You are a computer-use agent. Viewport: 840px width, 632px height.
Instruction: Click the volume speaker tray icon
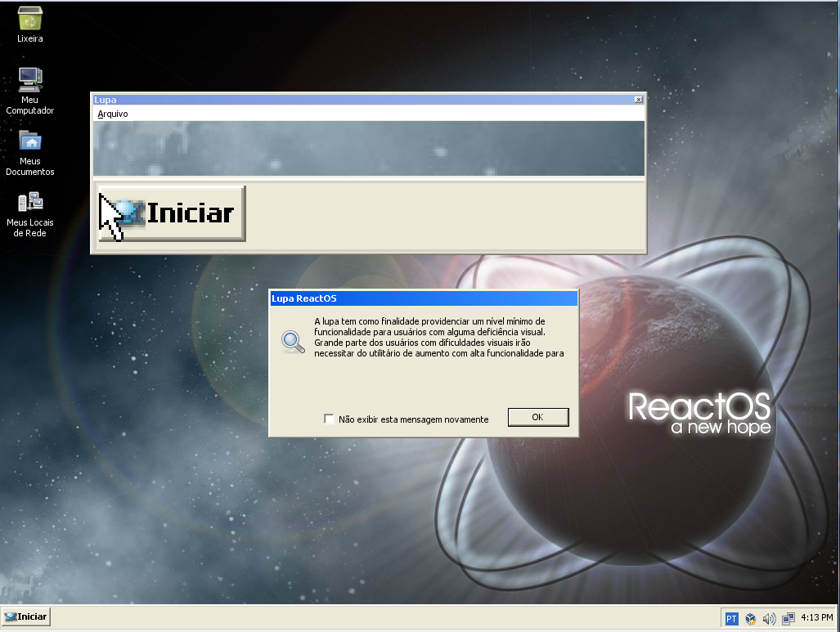769,618
